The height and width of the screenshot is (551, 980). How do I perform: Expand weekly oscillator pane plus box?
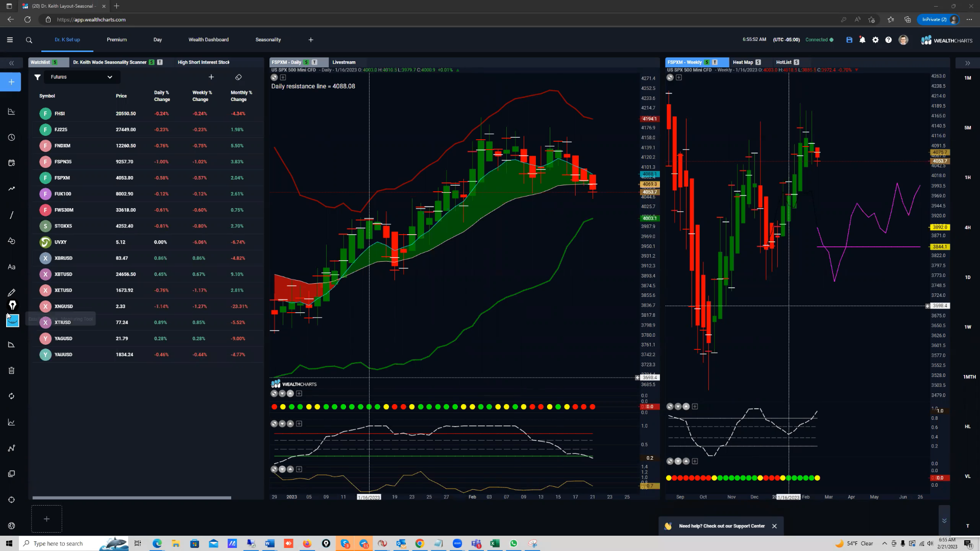[x=695, y=407]
